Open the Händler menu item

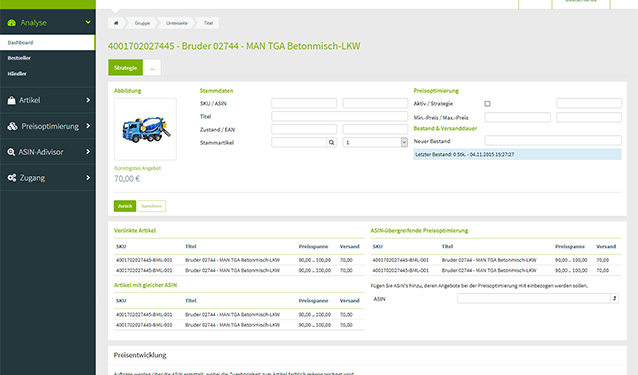17,74
